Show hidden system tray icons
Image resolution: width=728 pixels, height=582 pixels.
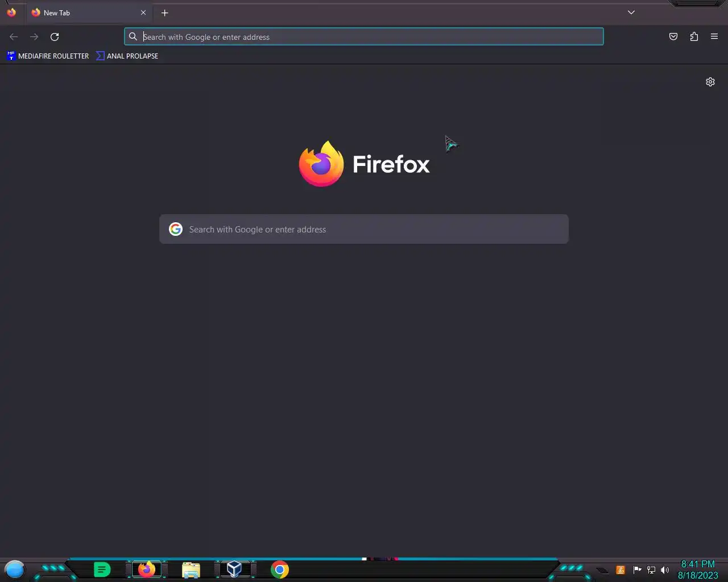(x=602, y=570)
